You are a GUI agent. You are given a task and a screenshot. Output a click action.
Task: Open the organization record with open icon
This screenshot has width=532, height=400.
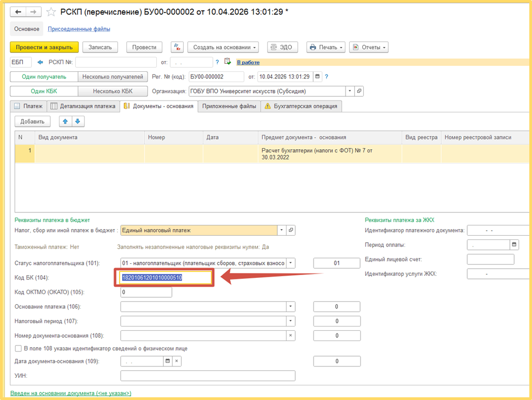[x=359, y=91]
